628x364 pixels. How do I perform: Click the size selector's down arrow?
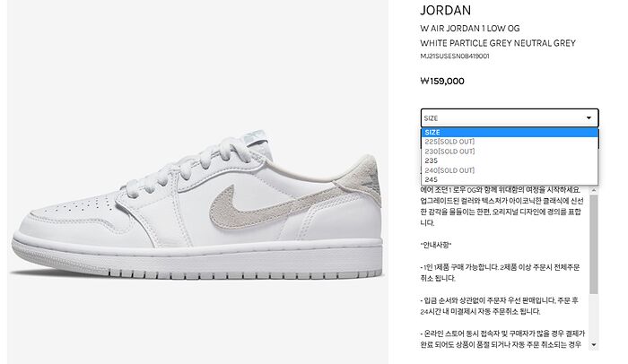pos(589,118)
